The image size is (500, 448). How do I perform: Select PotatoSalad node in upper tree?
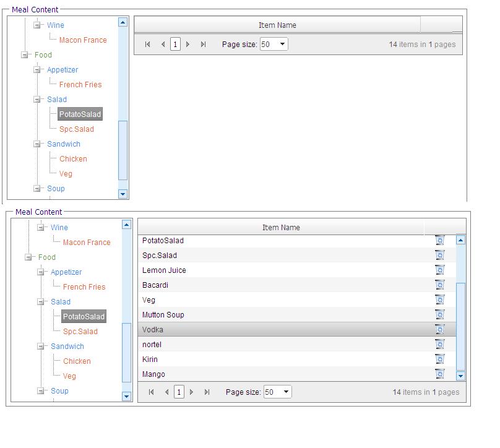(80, 114)
